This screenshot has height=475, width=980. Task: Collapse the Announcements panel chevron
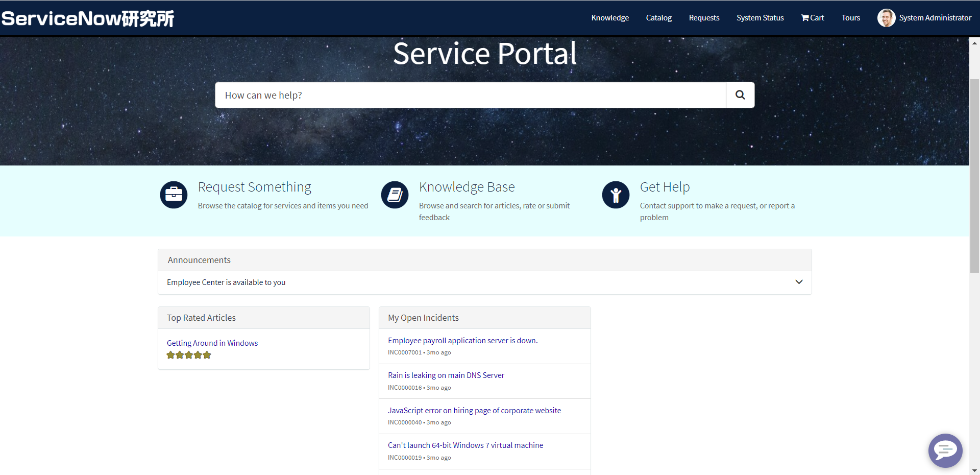(799, 281)
